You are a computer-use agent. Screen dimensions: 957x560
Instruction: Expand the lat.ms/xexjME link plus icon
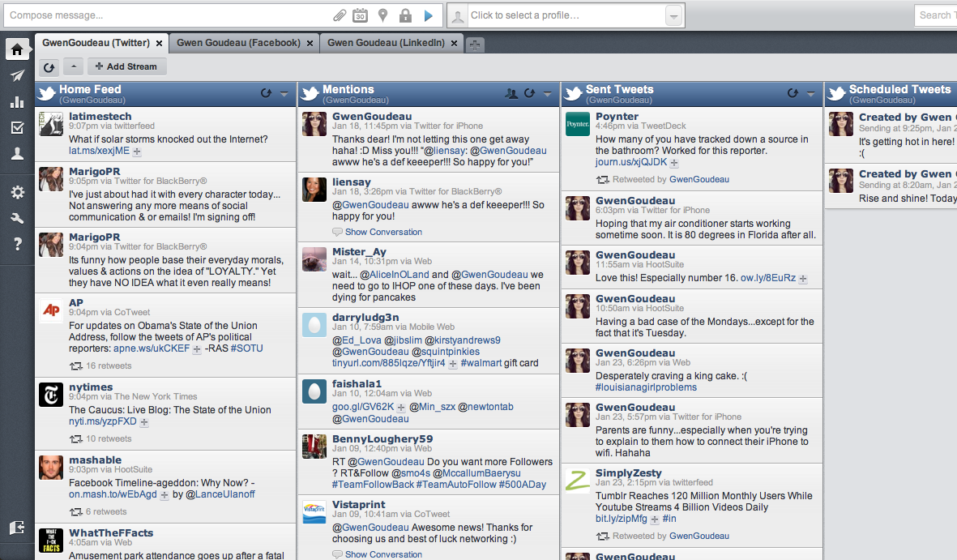coord(137,152)
